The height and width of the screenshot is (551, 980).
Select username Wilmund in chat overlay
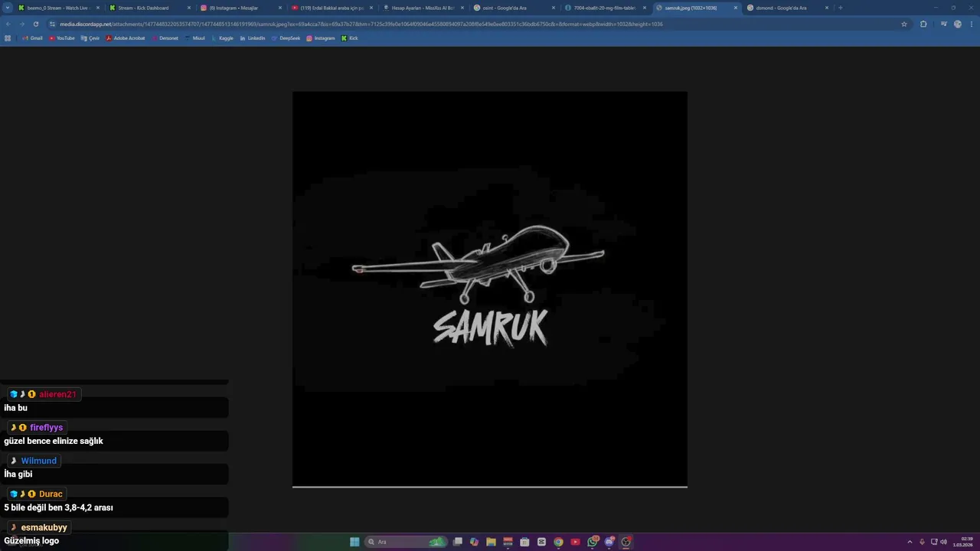pyautogui.click(x=39, y=461)
